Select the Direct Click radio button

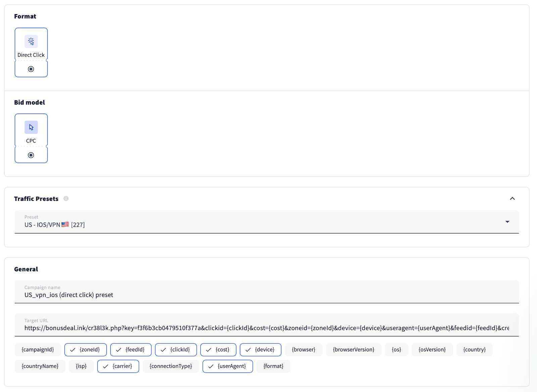click(x=31, y=69)
